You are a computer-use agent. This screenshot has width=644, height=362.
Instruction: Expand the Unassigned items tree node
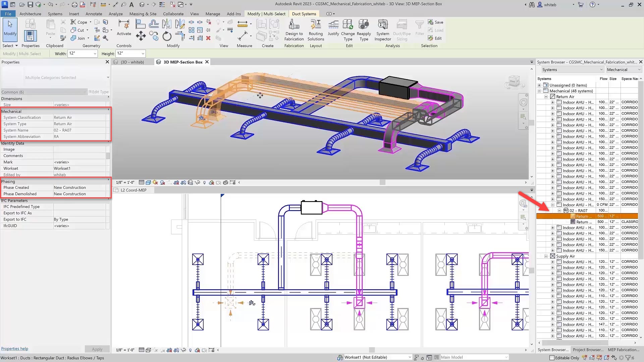click(539, 85)
